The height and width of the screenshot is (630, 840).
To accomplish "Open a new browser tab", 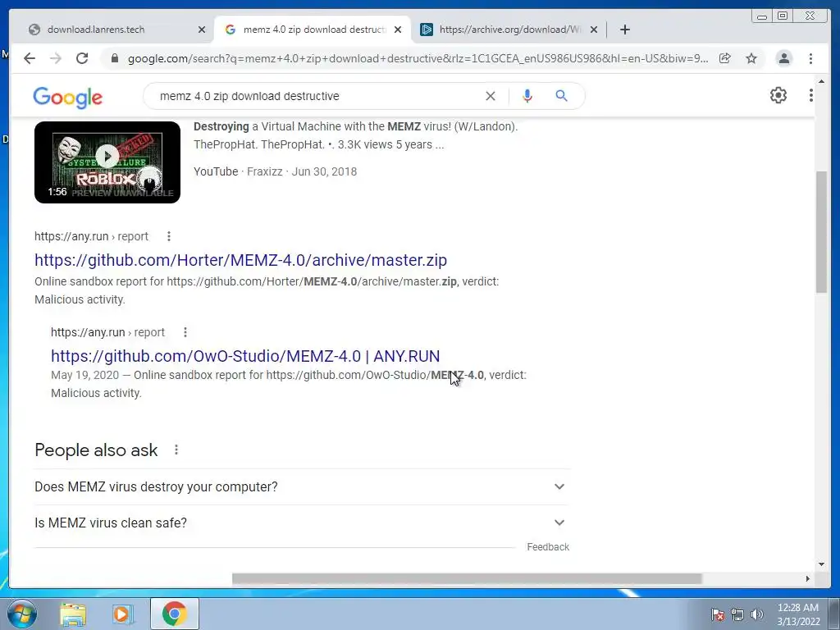I will (x=624, y=30).
